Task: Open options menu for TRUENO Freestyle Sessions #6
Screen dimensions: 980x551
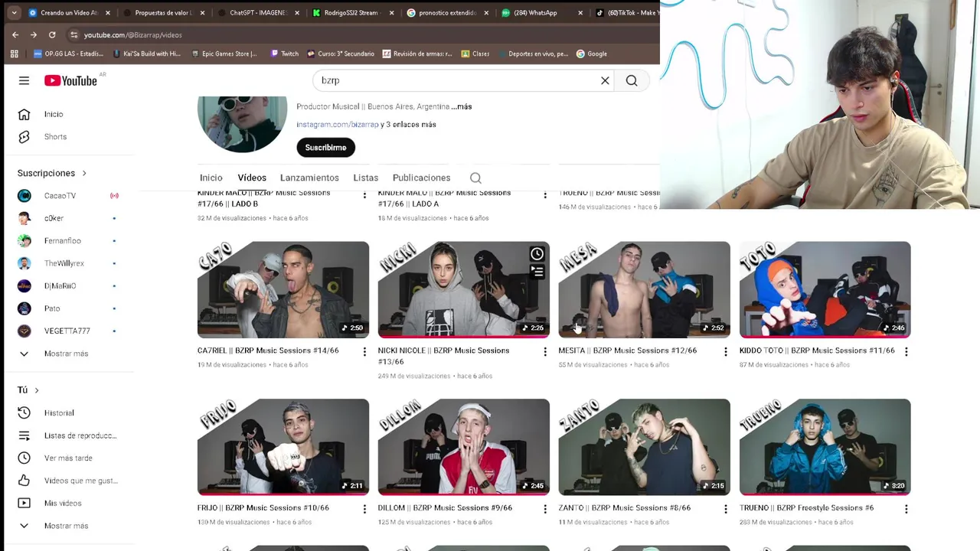Action: coord(906,509)
